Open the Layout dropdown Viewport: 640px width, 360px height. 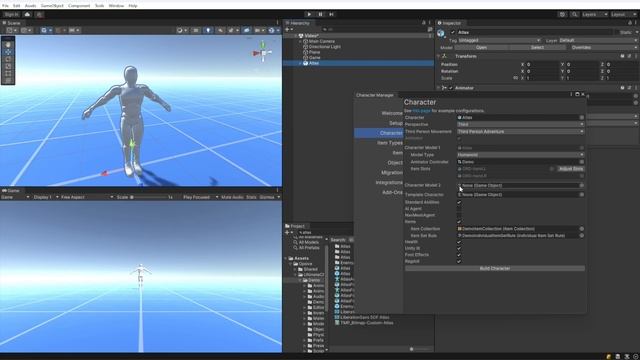(x=623, y=14)
